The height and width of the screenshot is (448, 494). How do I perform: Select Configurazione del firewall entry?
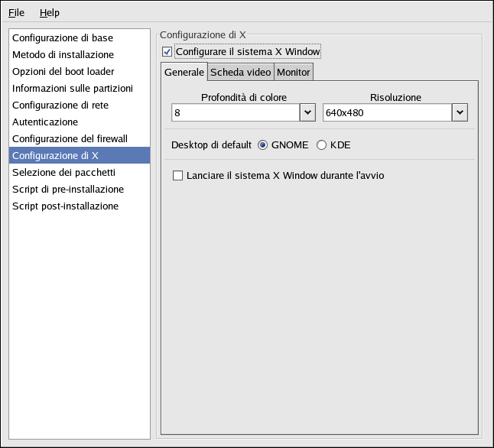pos(70,139)
